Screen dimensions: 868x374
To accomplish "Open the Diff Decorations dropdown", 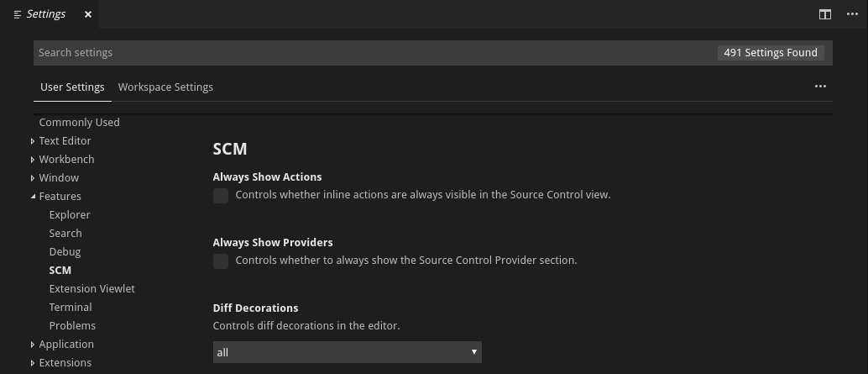I will (x=347, y=352).
